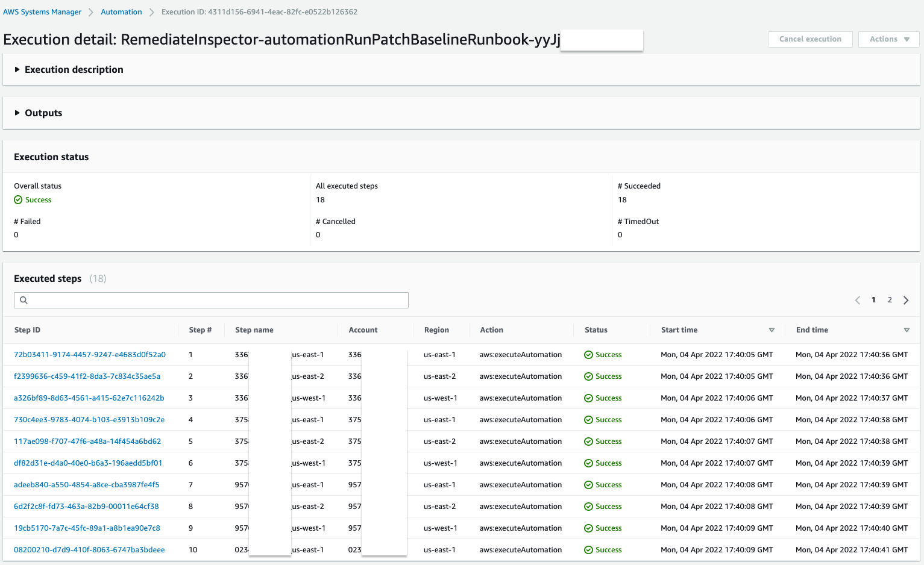Open the Actions dropdown
This screenshot has width=924, height=565.
pyautogui.click(x=888, y=39)
